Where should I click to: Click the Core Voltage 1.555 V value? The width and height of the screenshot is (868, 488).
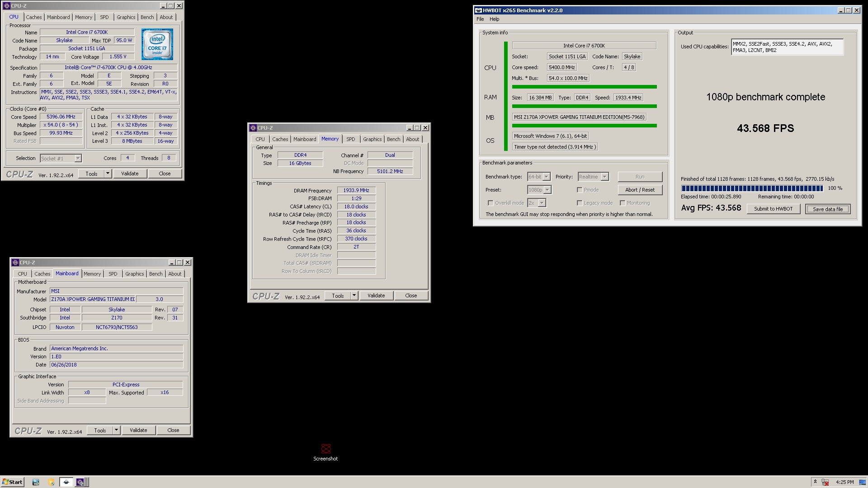pos(118,56)
